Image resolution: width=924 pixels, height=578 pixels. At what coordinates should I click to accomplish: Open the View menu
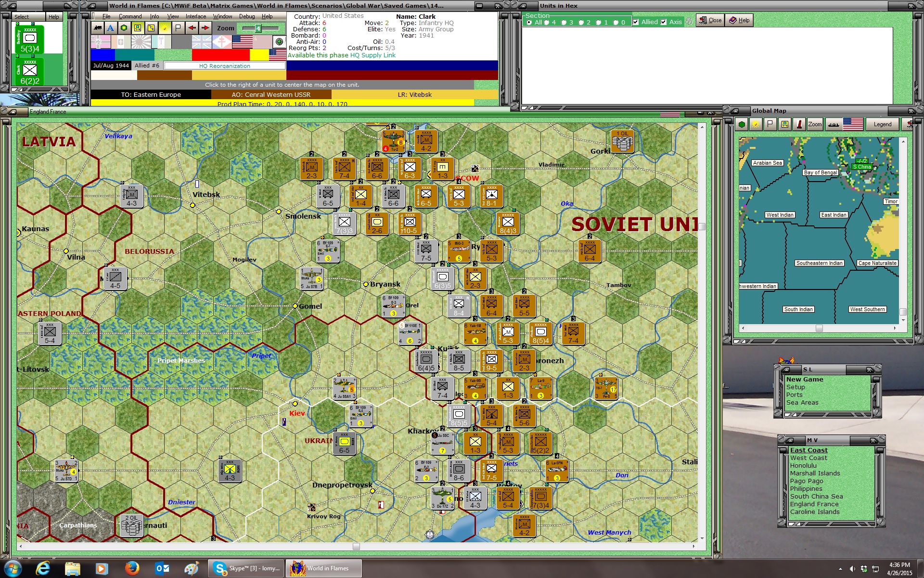[173, 16]
